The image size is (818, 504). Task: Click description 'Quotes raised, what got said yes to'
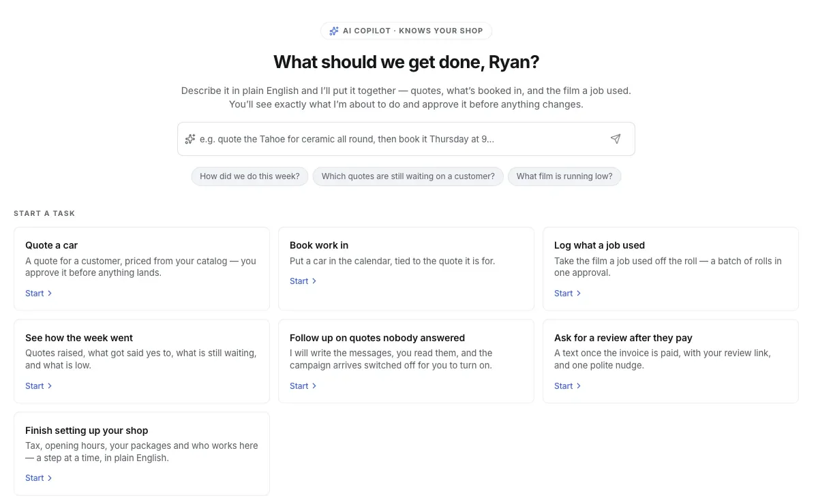141,359
